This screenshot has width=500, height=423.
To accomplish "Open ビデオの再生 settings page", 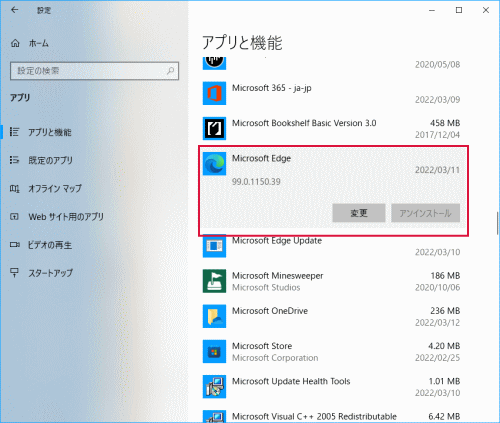I will coord(40,245).
